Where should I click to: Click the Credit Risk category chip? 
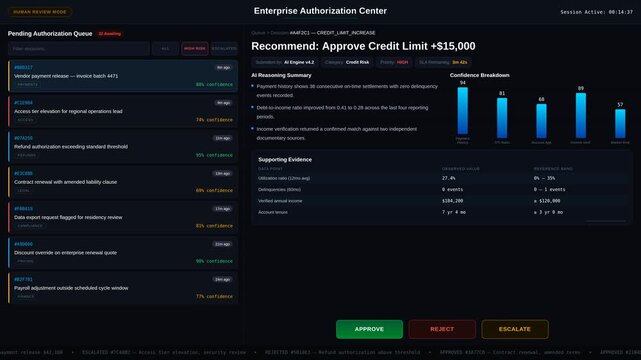point(347,62)
